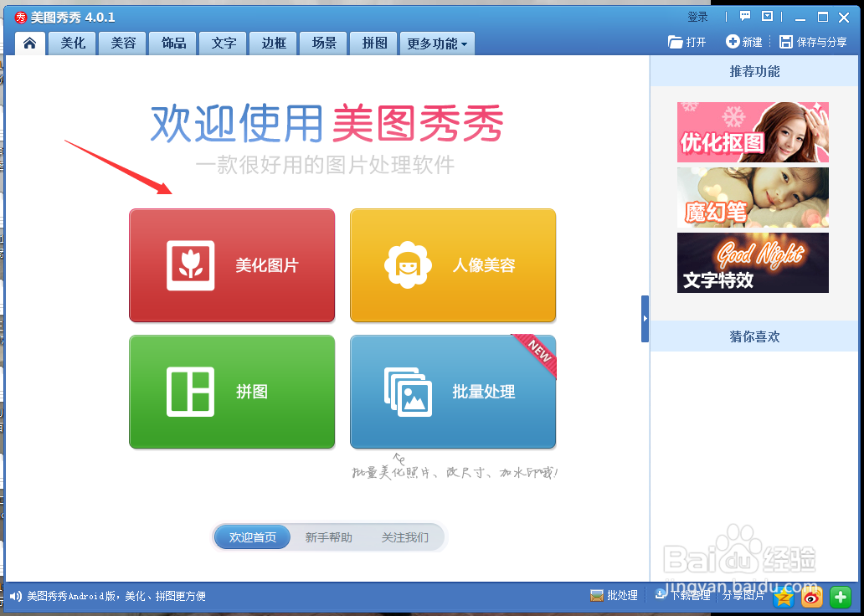Screen dimensions: 864x616
Task: Switch to the 场景 tab
Action: click(x=324, y=43)
